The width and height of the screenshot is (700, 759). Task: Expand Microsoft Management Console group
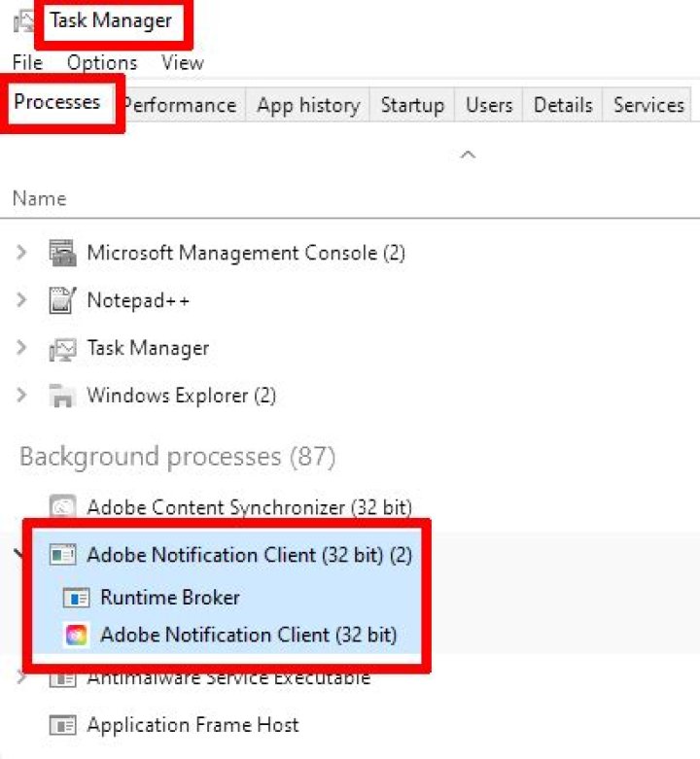(x=21, y=253)
